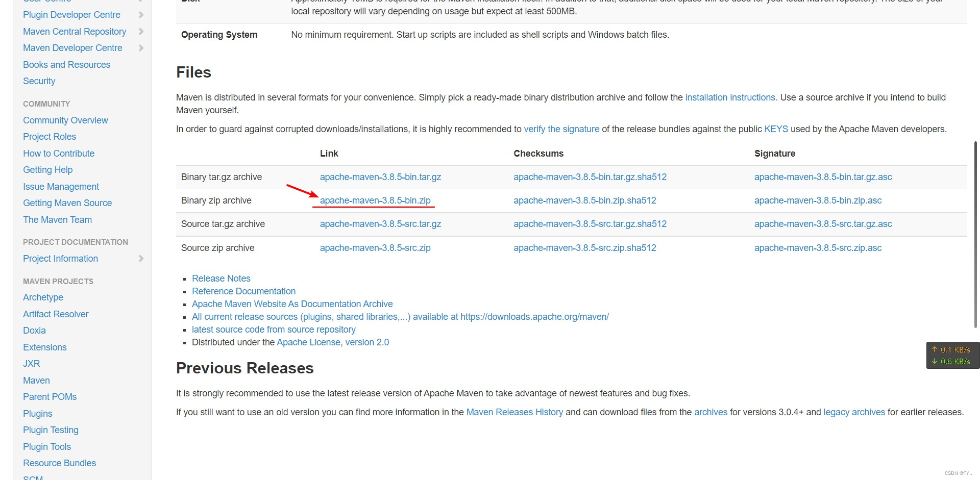The height and width of the screenshot is (480, 980).
Task: Open the public KEYS link
Action: pos(776,129)
